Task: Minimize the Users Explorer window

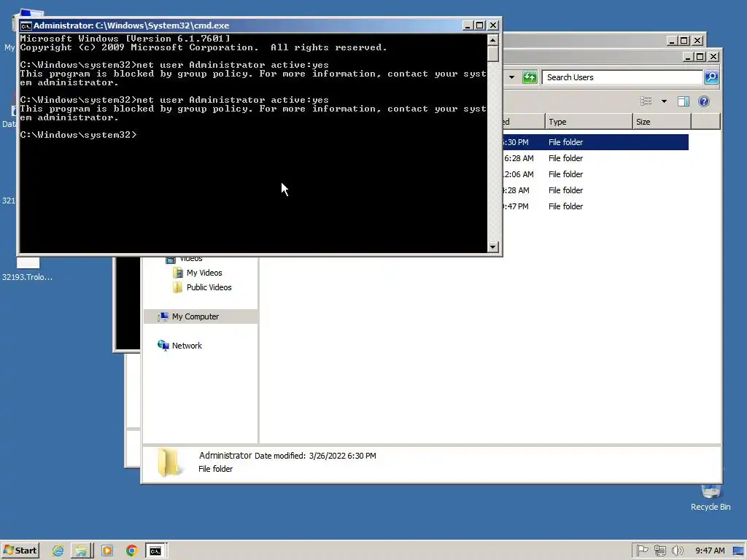Action: (687, 57)
